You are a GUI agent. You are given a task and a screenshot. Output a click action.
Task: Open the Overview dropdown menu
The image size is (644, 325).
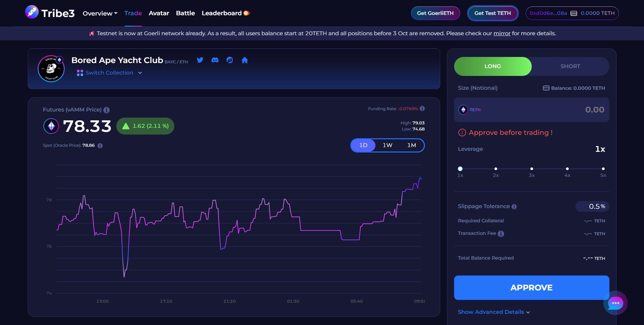coord(100,13)
